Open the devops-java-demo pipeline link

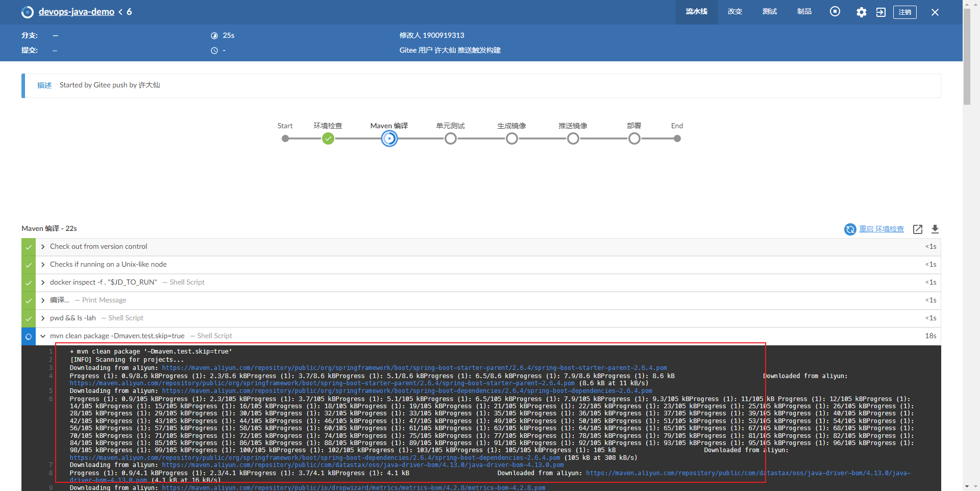point(77,12)
